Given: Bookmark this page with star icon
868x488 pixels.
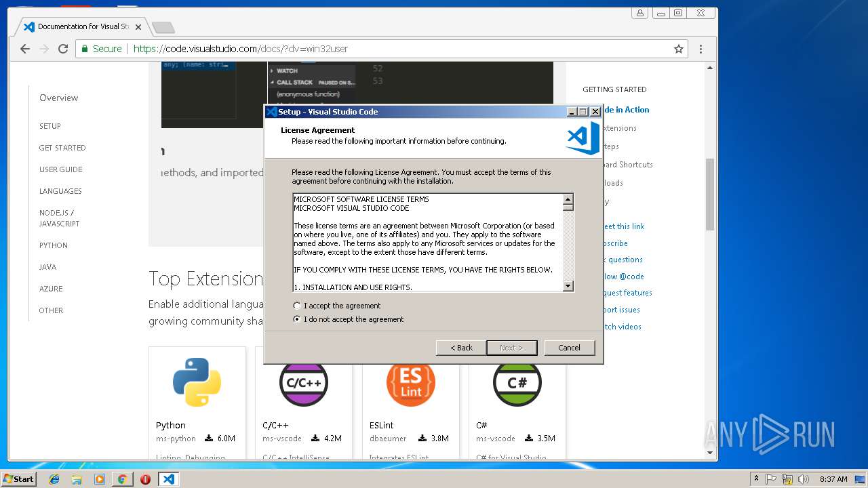Looking at the screenshot, I should point(678,49).
